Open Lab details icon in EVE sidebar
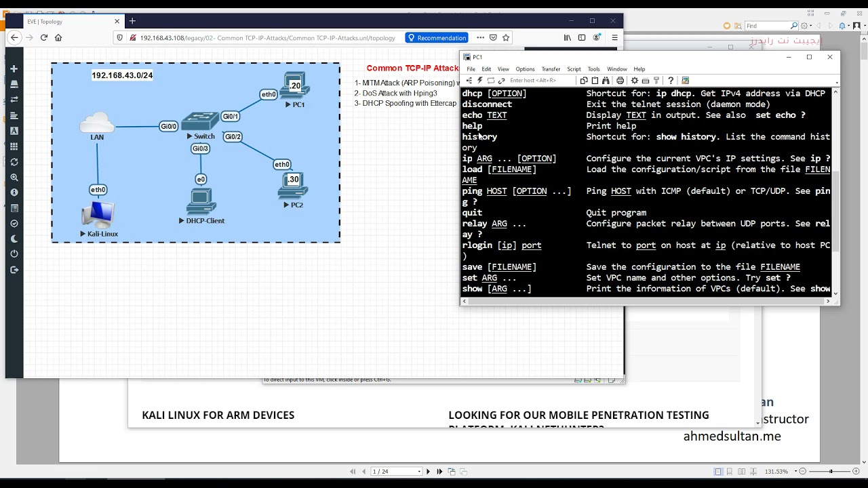The width and height of the screenshot is (868, 488). pos(14,208)
